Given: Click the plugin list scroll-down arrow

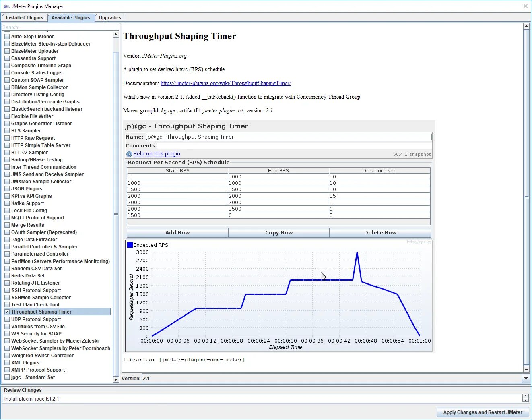Looking at the screenshot, I should click(x=116, y=379).
